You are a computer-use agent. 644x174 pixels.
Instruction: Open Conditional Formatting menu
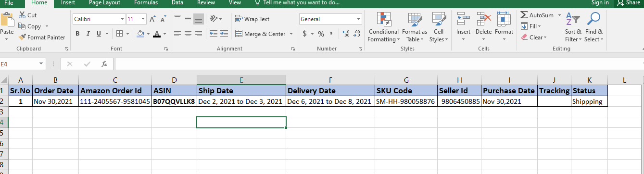tap(383, 27)
